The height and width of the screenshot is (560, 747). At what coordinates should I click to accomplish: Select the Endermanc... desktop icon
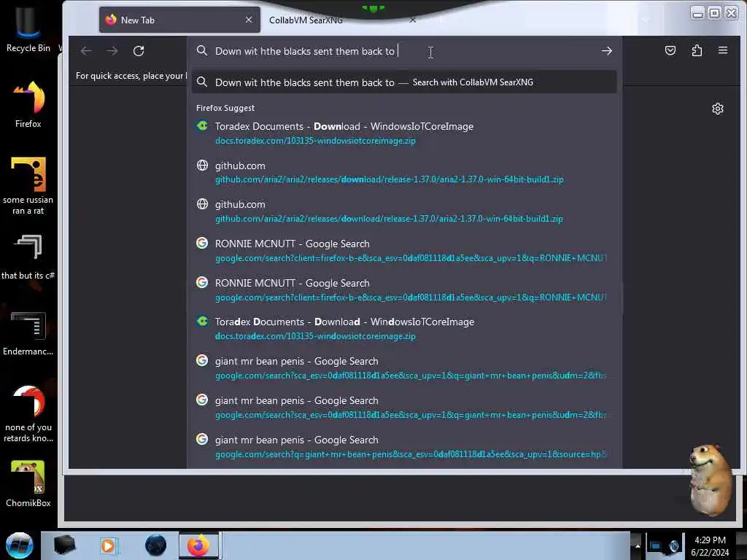click(28, 333)
